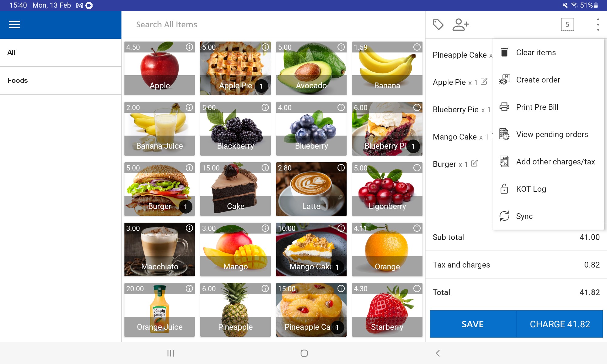This screenshot has width=607, height=364.
Task: Tap the discount tag icon
Action: point(438,25)
